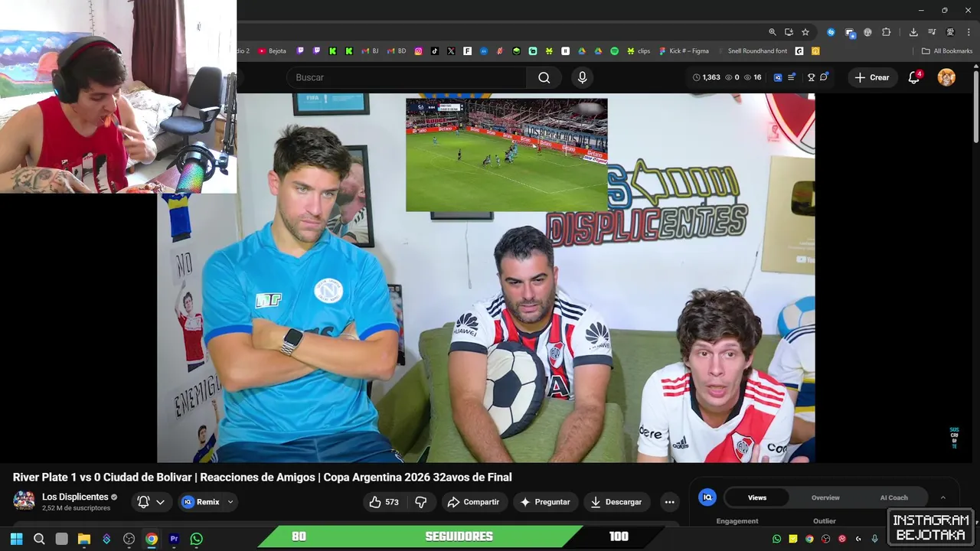Click inside the Buscar search field
The height and width of the screenshot is (551, 980).
407,77
